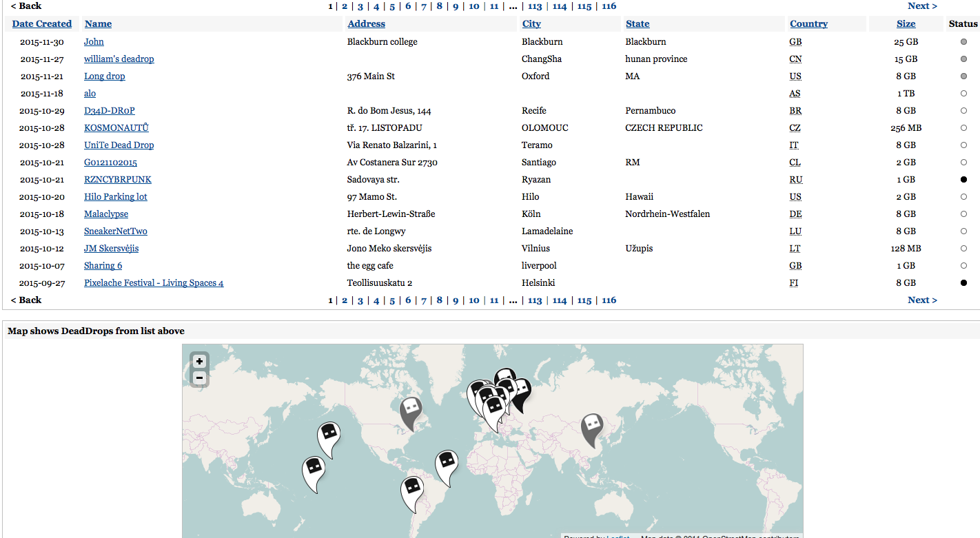The width and height of the screenshot is (980, 538).
Task: Click the top Next > link
Action: click(x=922, y=6)
